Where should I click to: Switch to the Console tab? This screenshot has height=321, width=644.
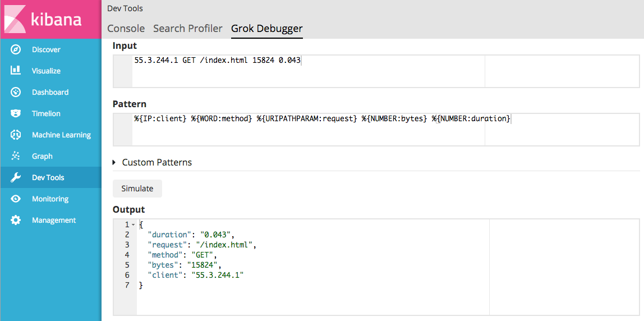click(x=126, y=29)
